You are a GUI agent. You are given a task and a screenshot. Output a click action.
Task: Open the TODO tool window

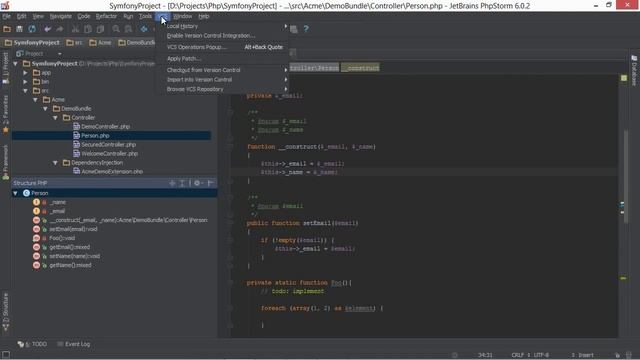(32, 344)
